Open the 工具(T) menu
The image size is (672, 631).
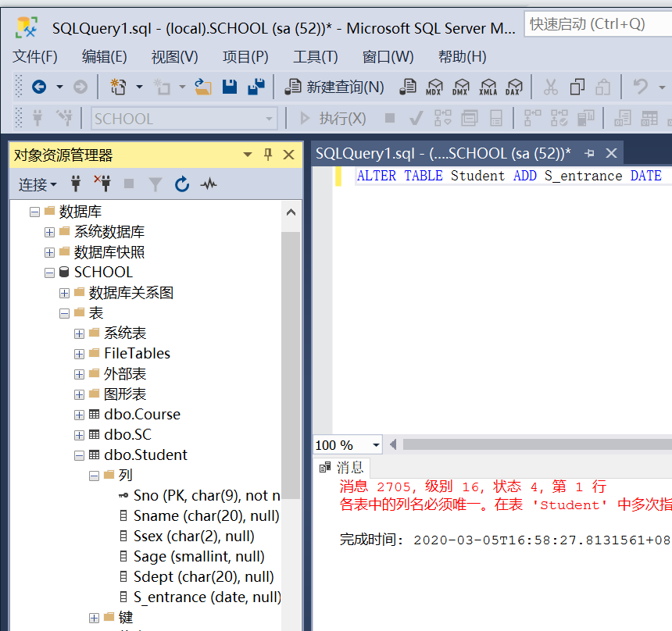[x=316, y=56]
